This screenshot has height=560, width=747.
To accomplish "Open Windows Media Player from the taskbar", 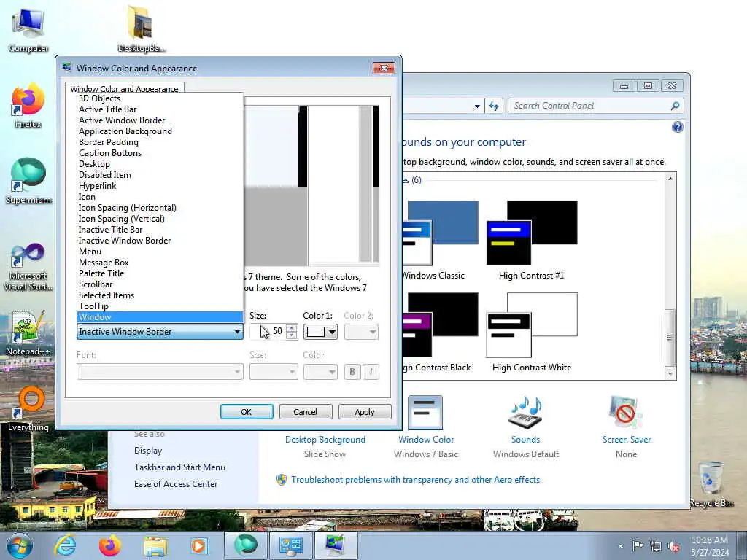I will 199,545.
